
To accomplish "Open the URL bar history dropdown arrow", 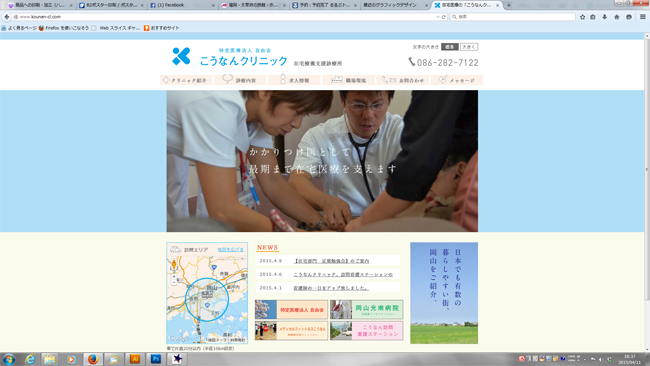I will click(x=437, y=17).
